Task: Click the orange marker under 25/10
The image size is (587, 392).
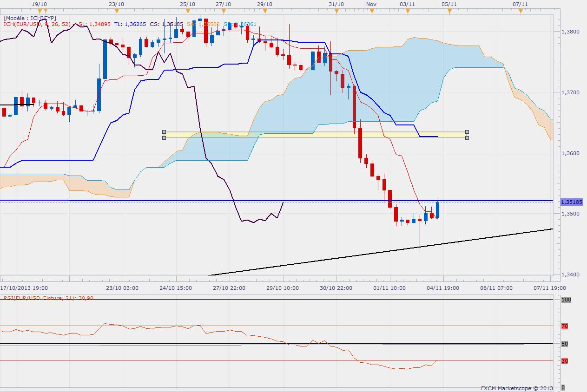Action: (187, 10)
